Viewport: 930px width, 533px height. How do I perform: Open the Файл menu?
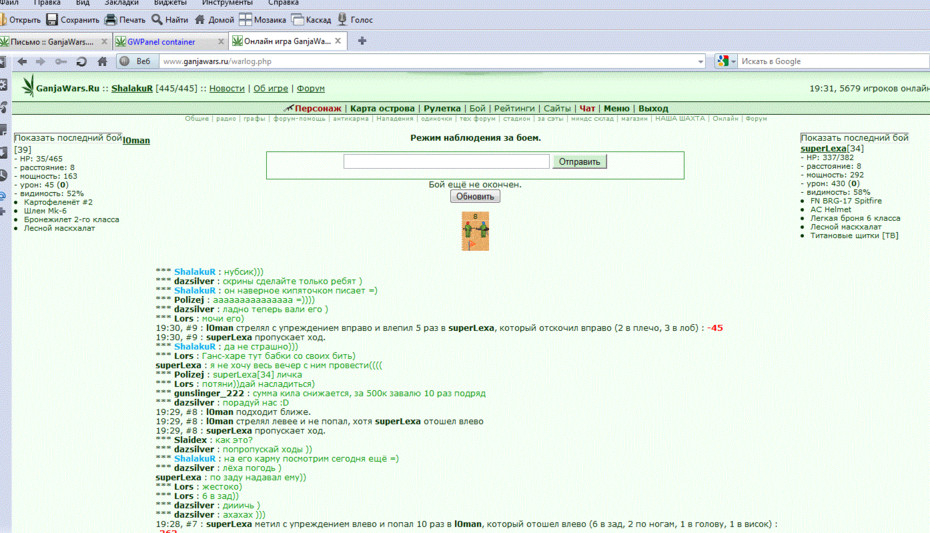pos(9,3)
